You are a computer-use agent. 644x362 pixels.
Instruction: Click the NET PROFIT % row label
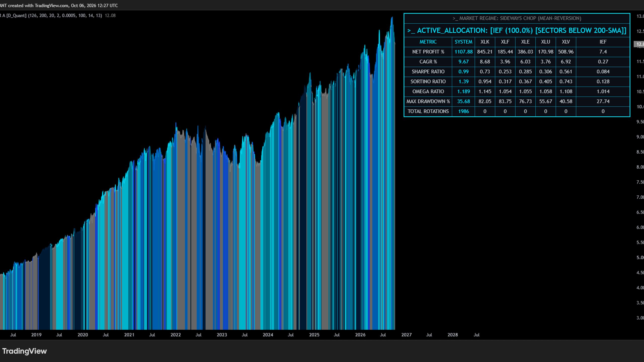(428, 52)
